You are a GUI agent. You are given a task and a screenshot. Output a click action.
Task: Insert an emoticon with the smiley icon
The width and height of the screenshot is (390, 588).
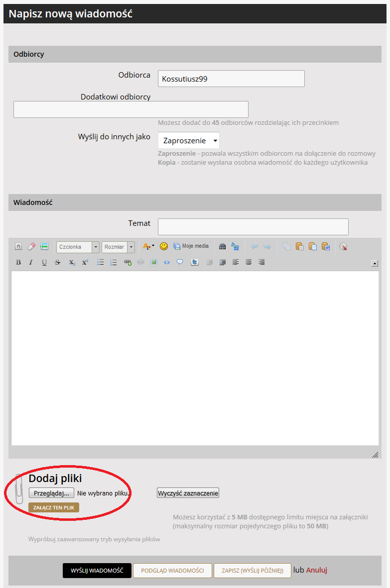coord(163,246)
